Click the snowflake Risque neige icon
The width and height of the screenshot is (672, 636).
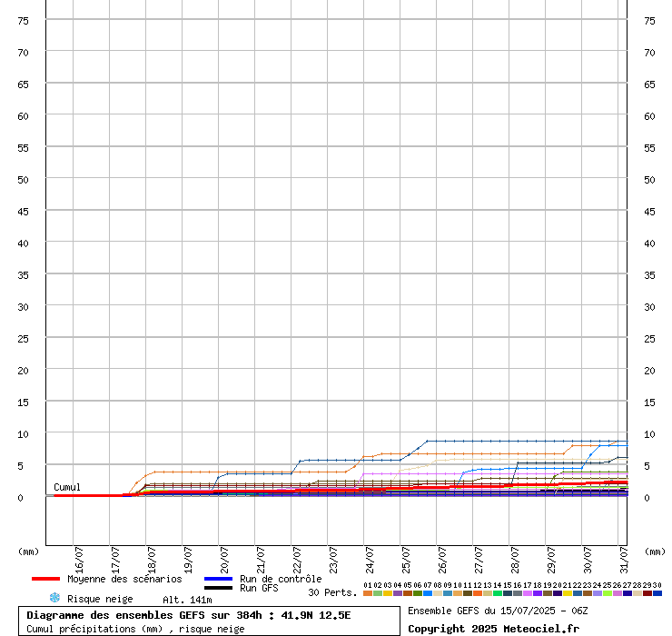[54, 598]
